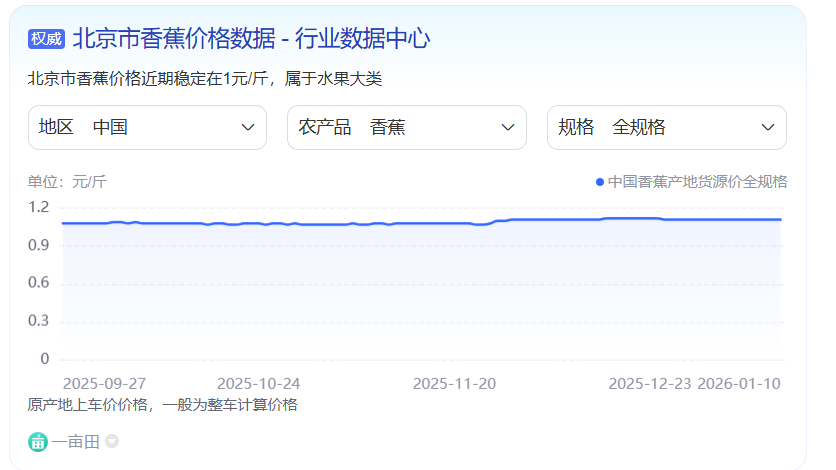Click the 2025-10-24 date label
This screenshot has height=470, width=836.
click(x=259, y=384)
